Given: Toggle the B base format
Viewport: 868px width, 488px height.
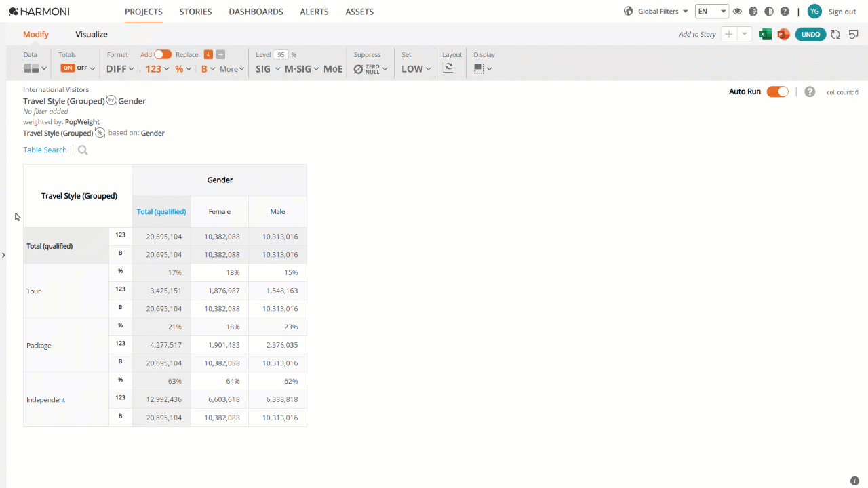Looking at the screenshot, I should click(x=204, y=68).
